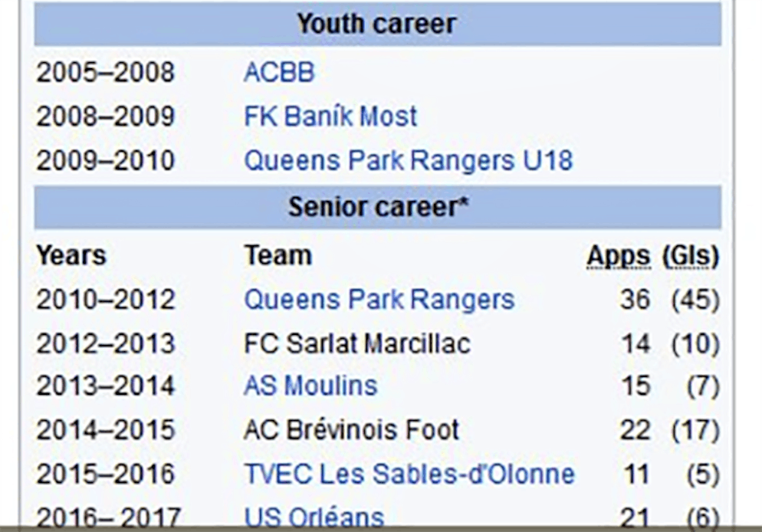Click the 2010–2012 years cell
Screen dimensions: 762x532
[x=106, y=299]
